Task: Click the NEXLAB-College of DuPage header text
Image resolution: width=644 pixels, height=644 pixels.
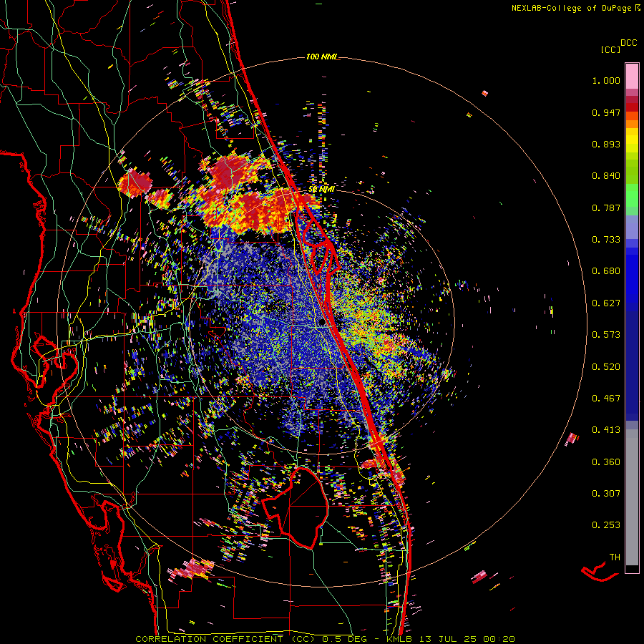Action: (571, 8)
